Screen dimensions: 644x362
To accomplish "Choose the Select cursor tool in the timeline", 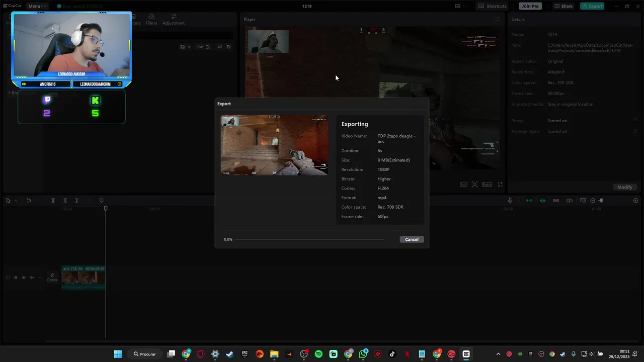I will [x=8, y=201].
